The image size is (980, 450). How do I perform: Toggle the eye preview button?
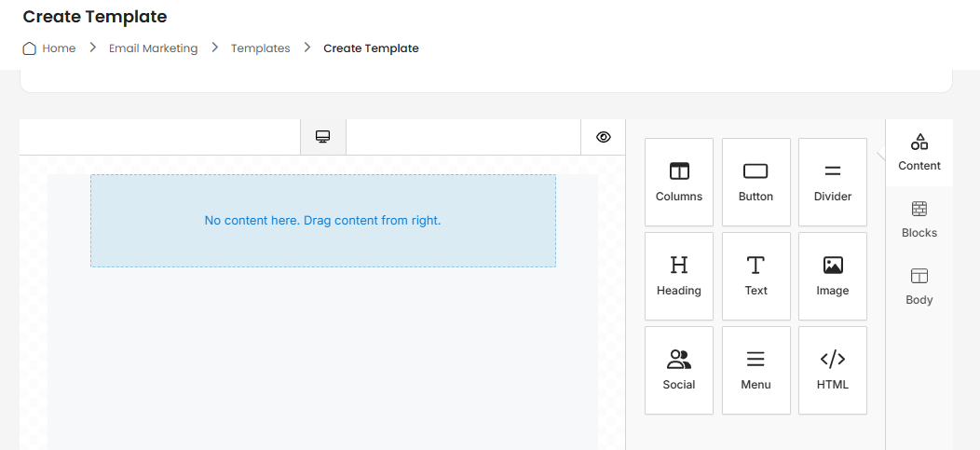603,137
